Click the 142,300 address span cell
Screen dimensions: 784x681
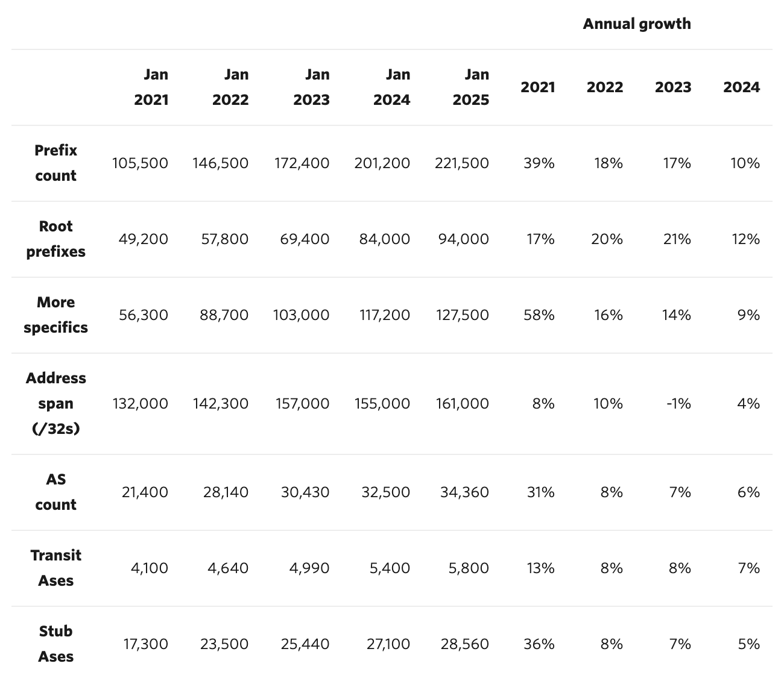click(220, 404)
